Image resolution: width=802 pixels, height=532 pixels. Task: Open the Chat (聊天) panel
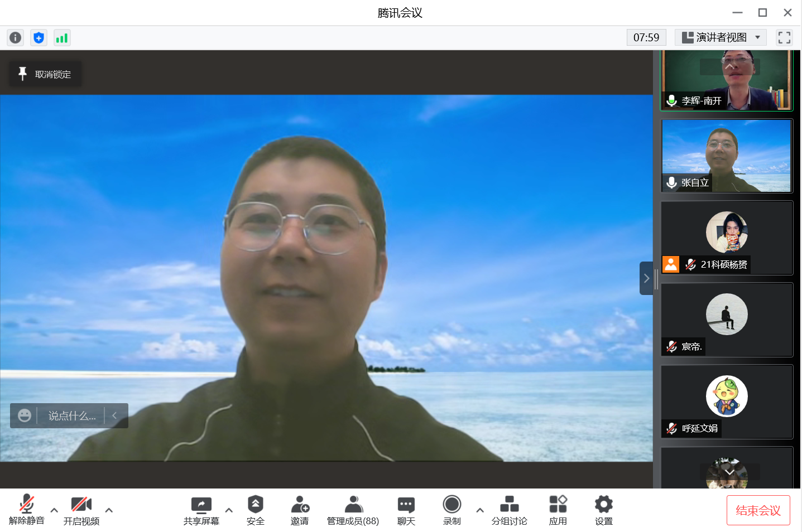pyautogui.click(x=406, y=510)
